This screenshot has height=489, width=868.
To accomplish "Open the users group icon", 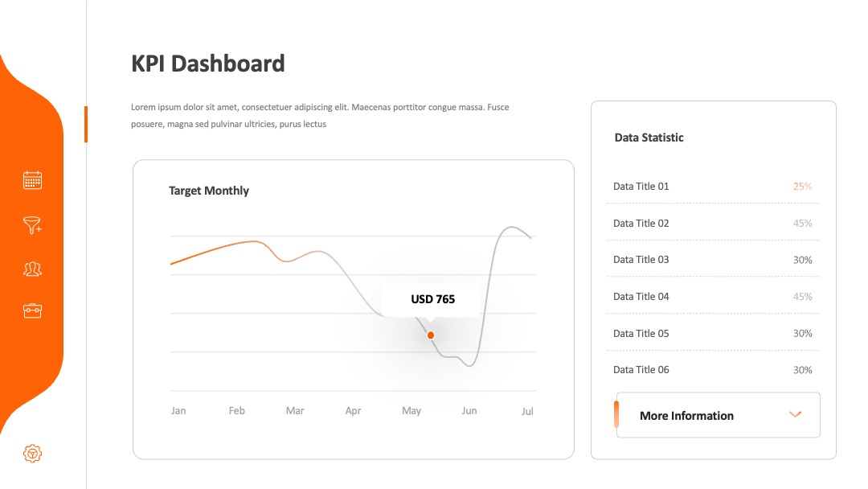I will click(x=32, y=269).
